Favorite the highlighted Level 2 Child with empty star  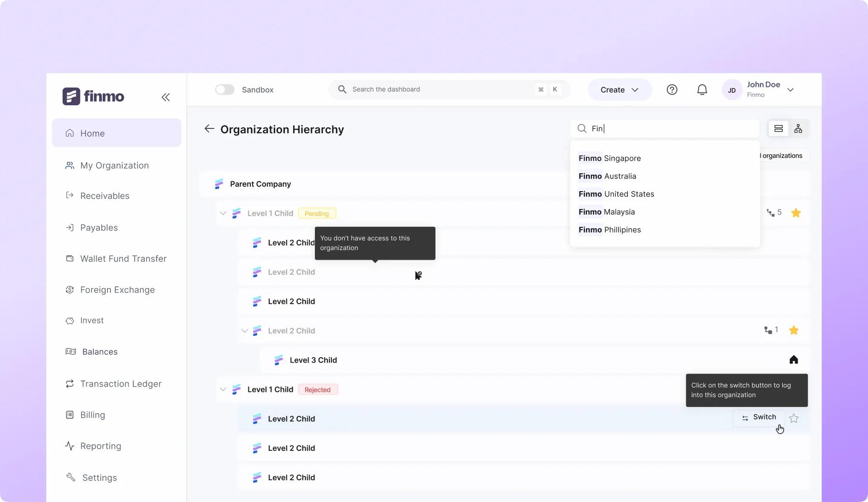point(794,418)
